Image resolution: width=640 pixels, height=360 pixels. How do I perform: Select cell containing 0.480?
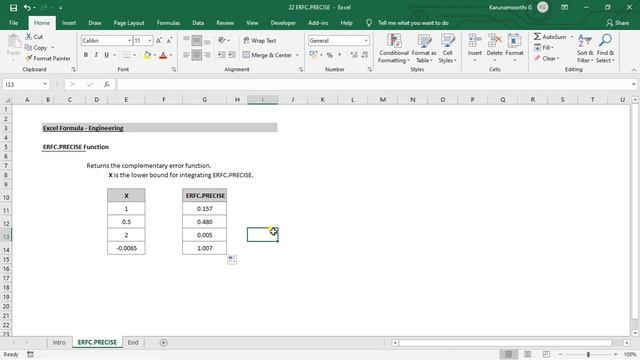[x=204, y=222]
